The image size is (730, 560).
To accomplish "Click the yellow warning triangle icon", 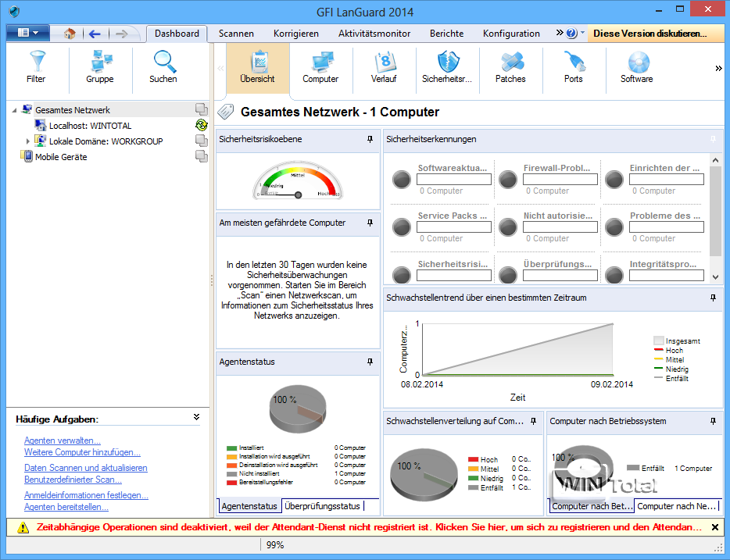I will [x=23, y=527].
